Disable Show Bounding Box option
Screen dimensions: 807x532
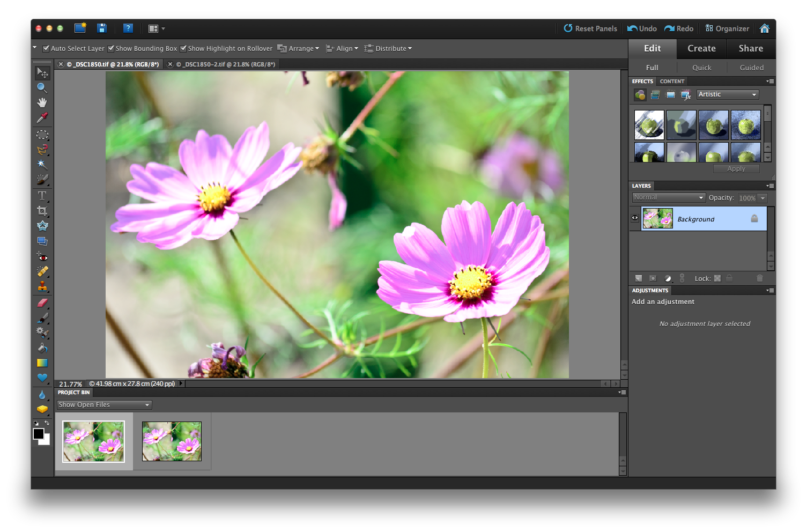(111, 48)
